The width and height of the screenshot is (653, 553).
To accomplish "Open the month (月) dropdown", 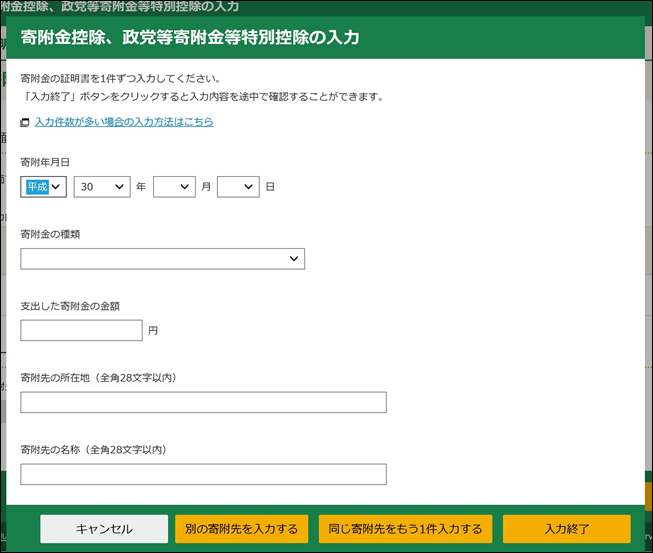I will (174, 187).
